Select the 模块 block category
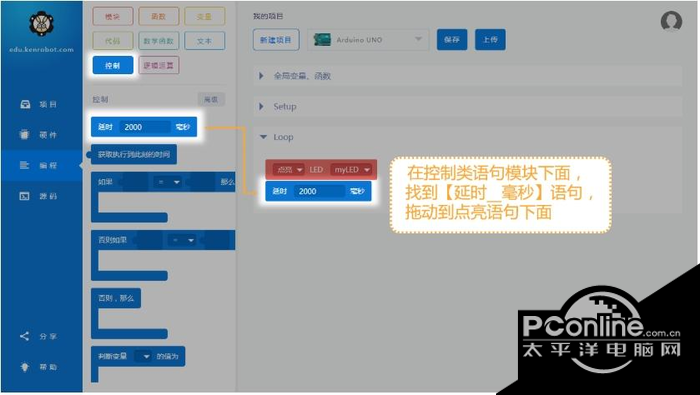Viewport: 700px width, 395px height. (112, 17)
